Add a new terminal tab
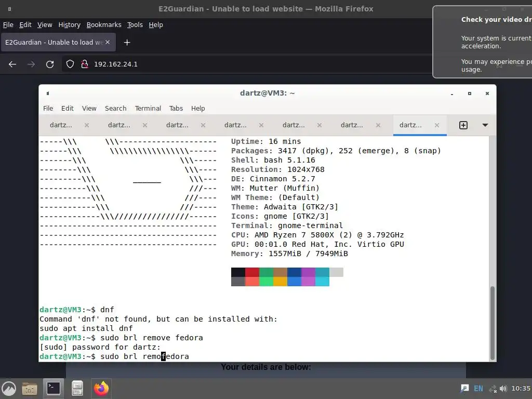Viewport: 532px width, 399px height. 463,125
